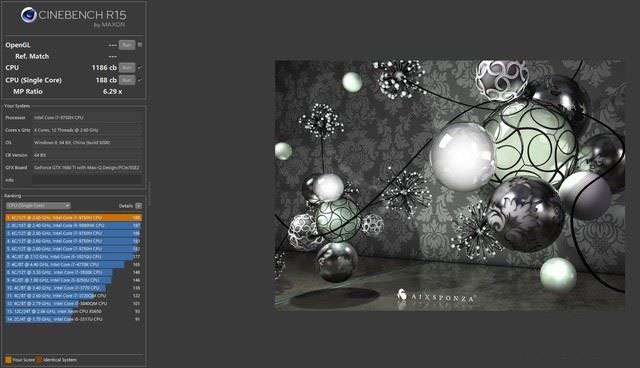Click the CPU score '1186 cb'
The width and height of the screenshot is (640, 368).
(x=104, y=68)
